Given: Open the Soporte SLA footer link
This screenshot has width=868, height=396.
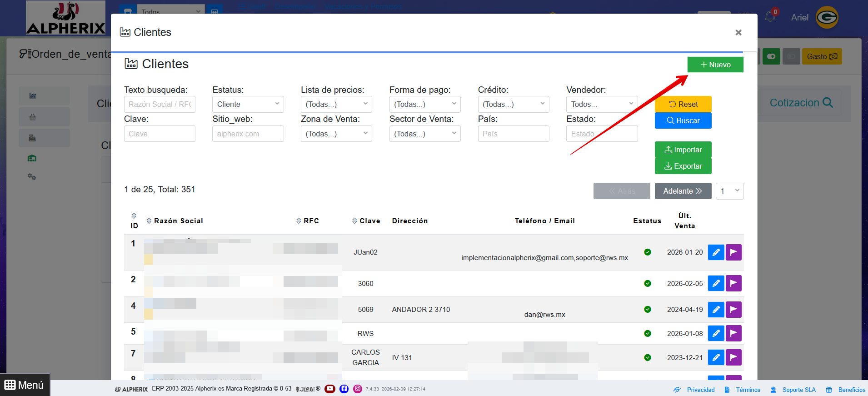Looking at the screenshot, I should (x=793, y=390).
